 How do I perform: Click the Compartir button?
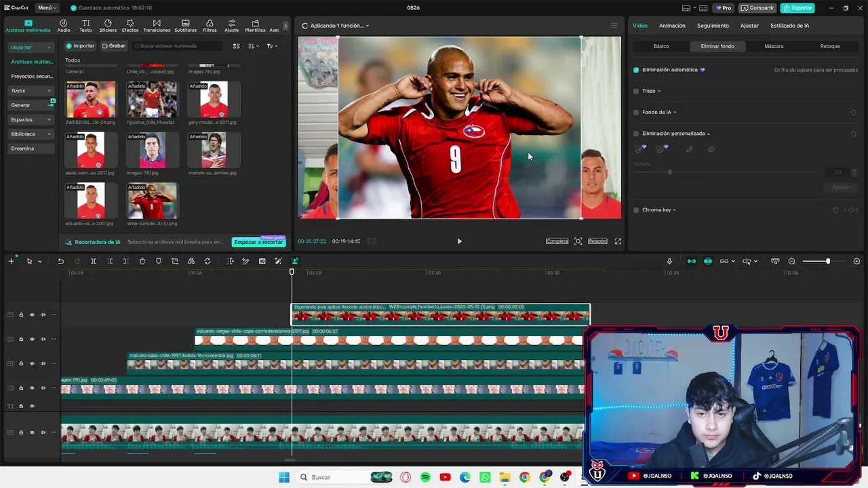click(x=757, y=8)
